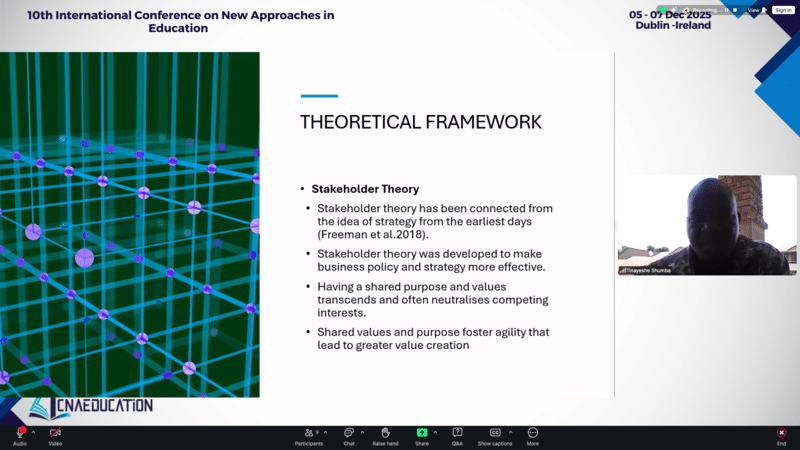The image size is (800, 450).
Task: Click the Audio microphone icon
Action: pyautogui.click(x=19, y=433)
